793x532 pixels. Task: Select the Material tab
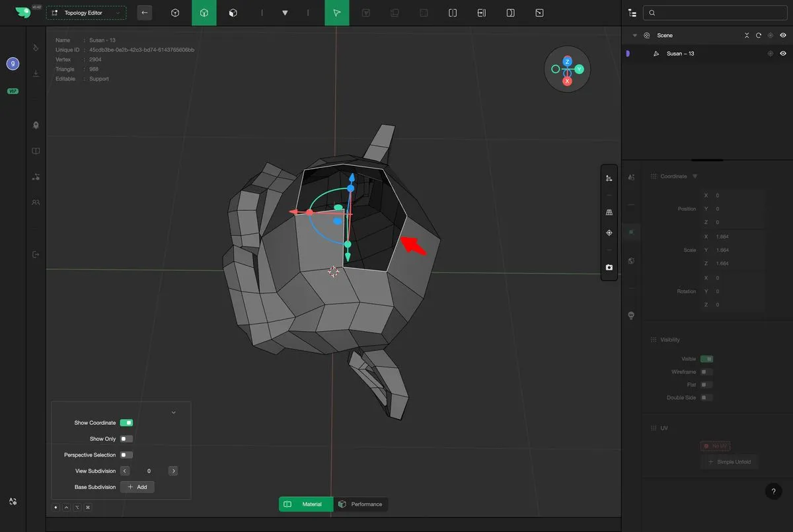306,504
